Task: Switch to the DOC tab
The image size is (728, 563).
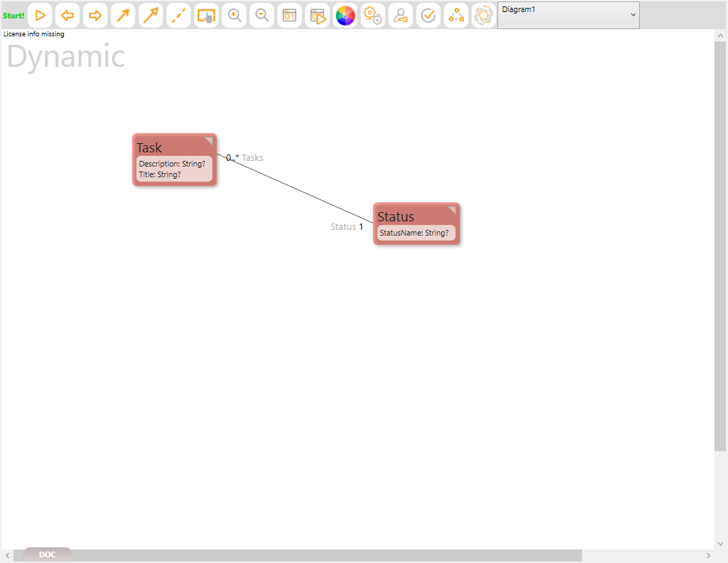Action: click(48, 554)
